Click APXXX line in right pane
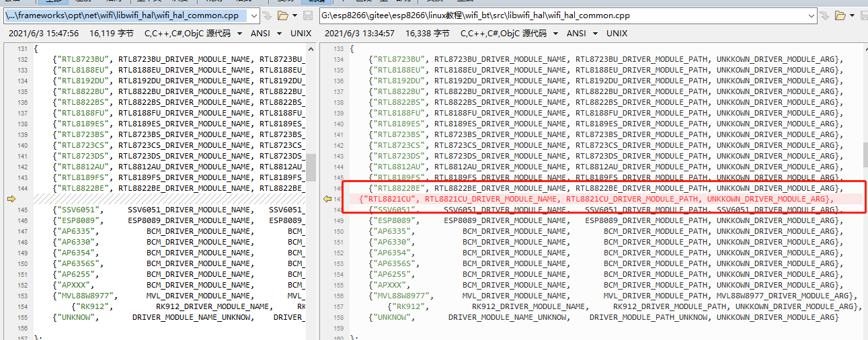The width and height of the screenshot is (868, 340). [605, 285]
